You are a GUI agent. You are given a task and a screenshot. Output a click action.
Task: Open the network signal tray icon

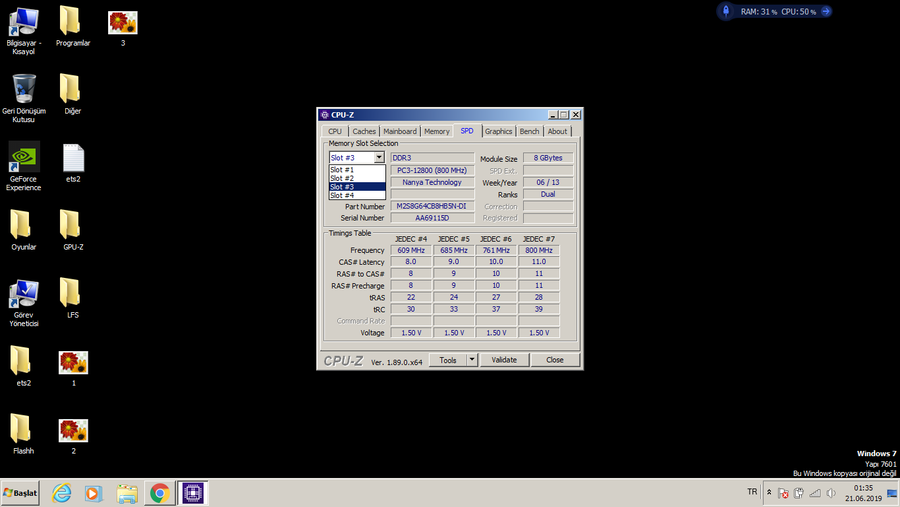[x=814, y=493]
